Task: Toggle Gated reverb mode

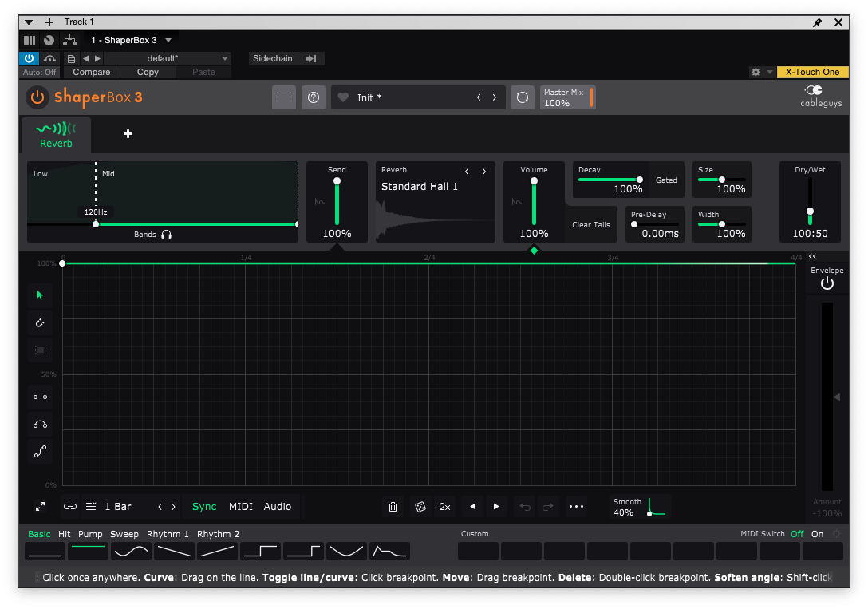Action: [666, 180]
